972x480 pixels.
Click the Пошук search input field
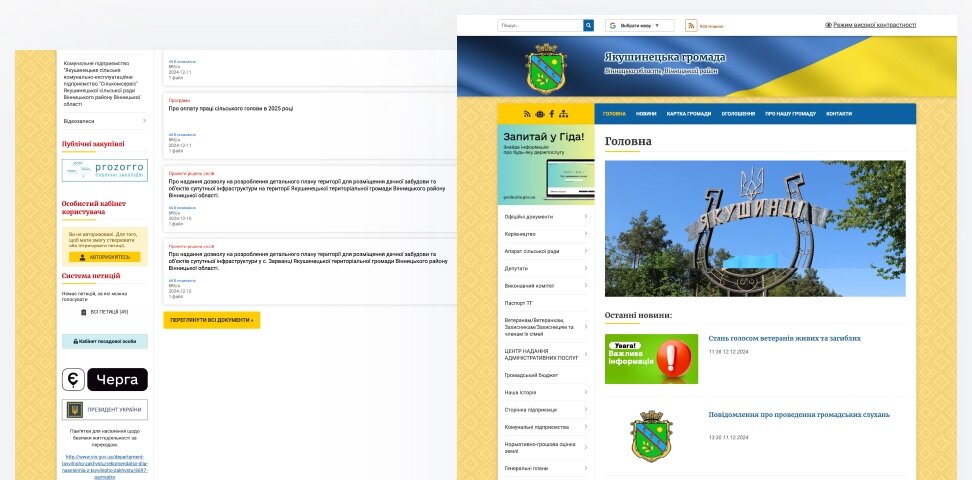[541, 25]
